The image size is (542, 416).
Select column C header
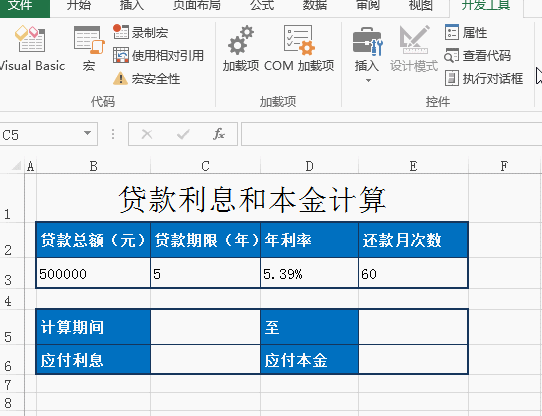click(x=205, y=166)
